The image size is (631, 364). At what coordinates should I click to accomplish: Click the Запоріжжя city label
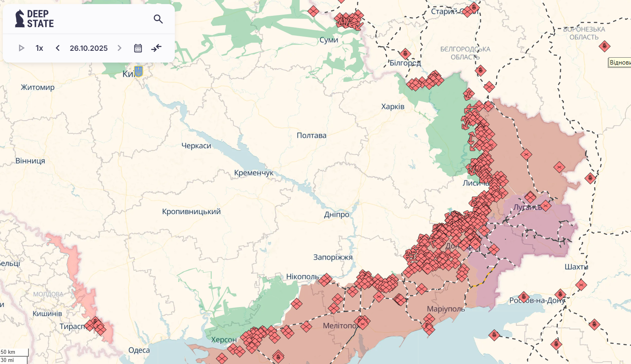point(333,257)
